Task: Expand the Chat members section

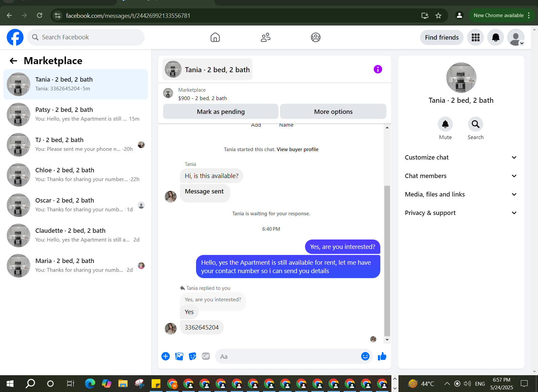Action: [461, 176]
